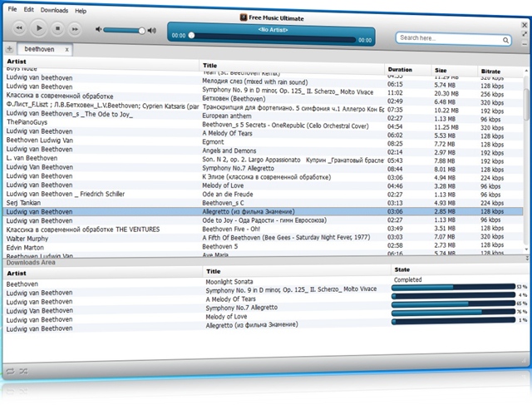Screen dimensions: 532x405
Task: Sort downloads by State column header
Action: (402, 269)
